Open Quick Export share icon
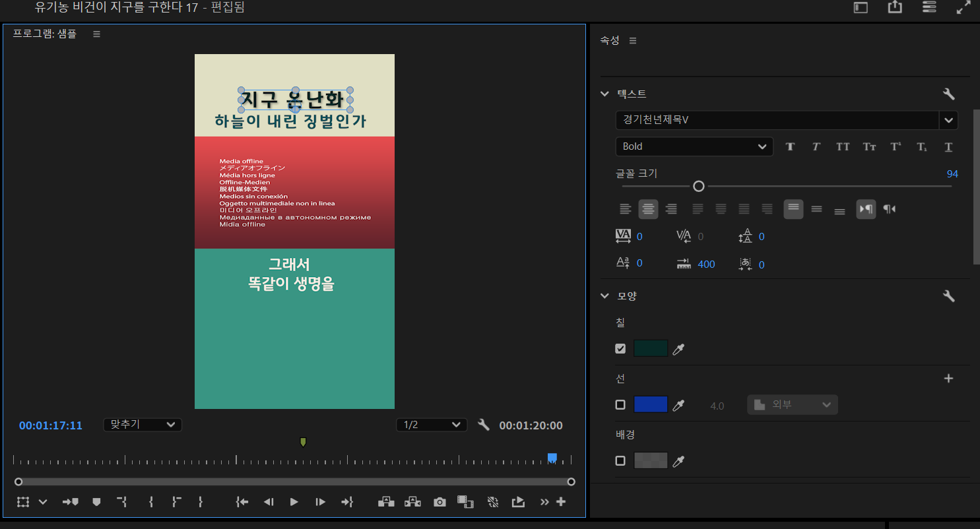The image size is (980, 529). 895,7
